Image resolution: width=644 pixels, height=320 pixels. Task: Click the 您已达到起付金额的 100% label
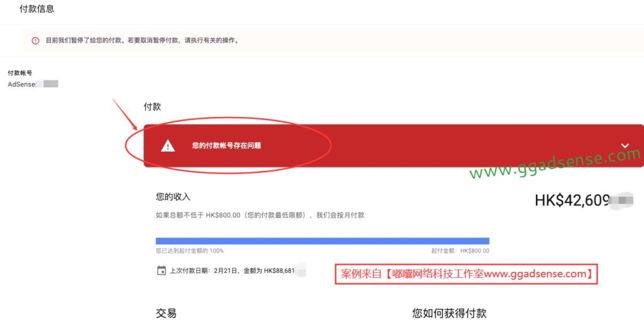[190, 251]
